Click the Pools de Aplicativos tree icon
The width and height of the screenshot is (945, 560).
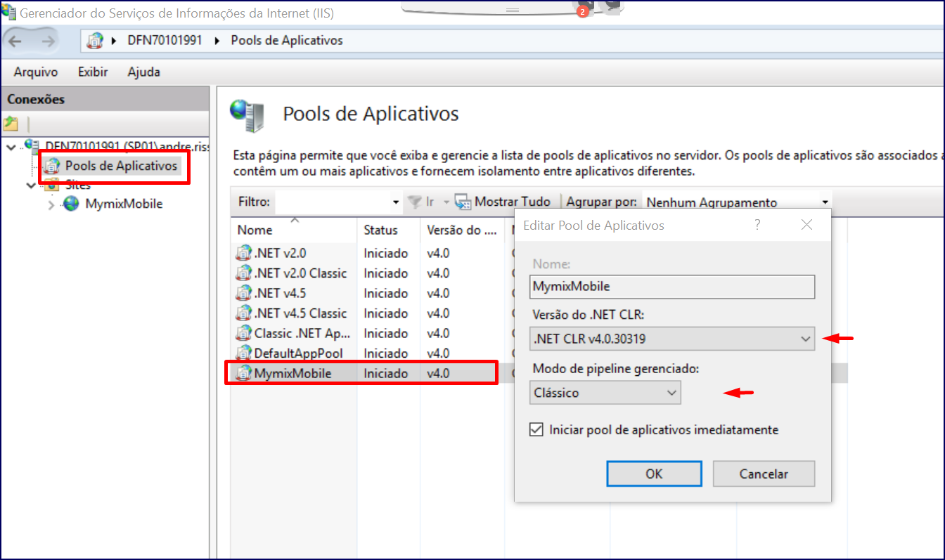pos(52,167)
